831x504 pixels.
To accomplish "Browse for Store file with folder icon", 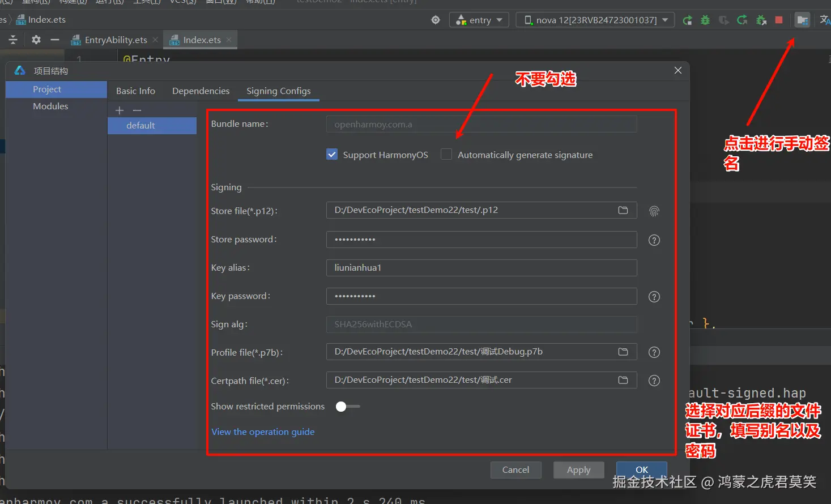I will tap(623, 210).
